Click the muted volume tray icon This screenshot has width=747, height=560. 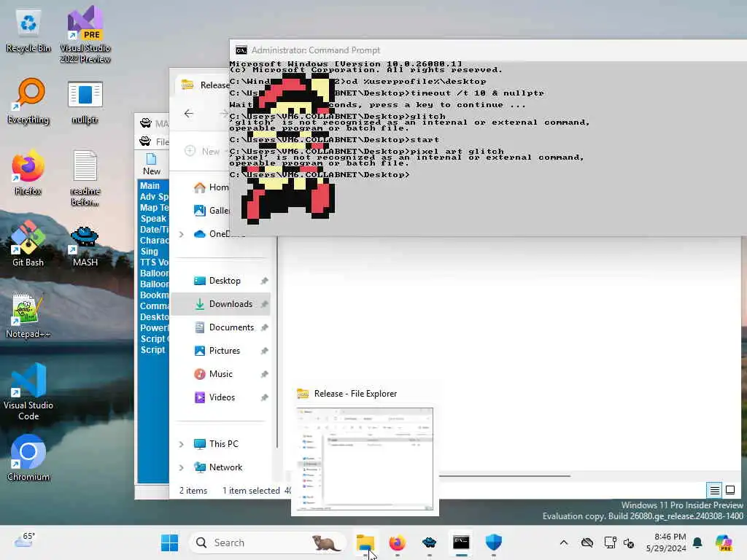[x=629, y=542]
